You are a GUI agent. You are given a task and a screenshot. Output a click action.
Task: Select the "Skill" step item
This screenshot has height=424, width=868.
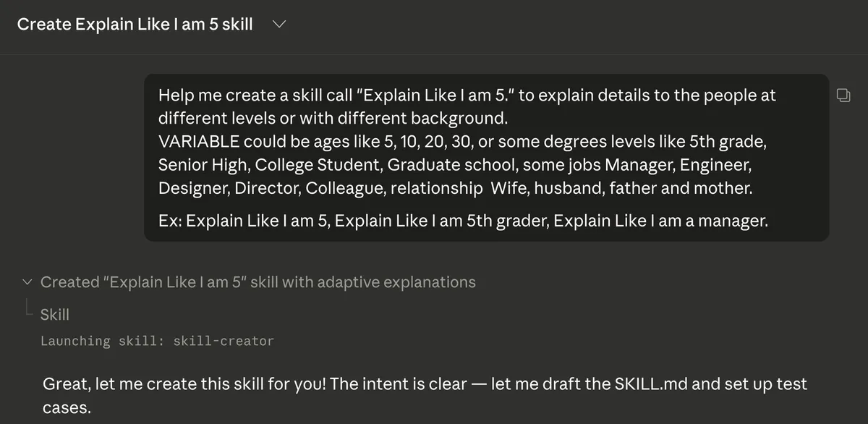coord(55,314)
